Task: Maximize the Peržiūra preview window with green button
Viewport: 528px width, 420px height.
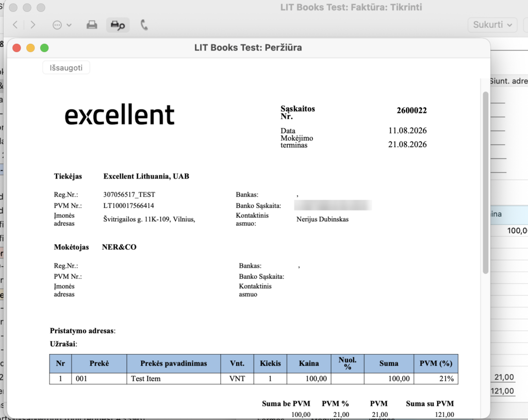Action: [44, 48]
